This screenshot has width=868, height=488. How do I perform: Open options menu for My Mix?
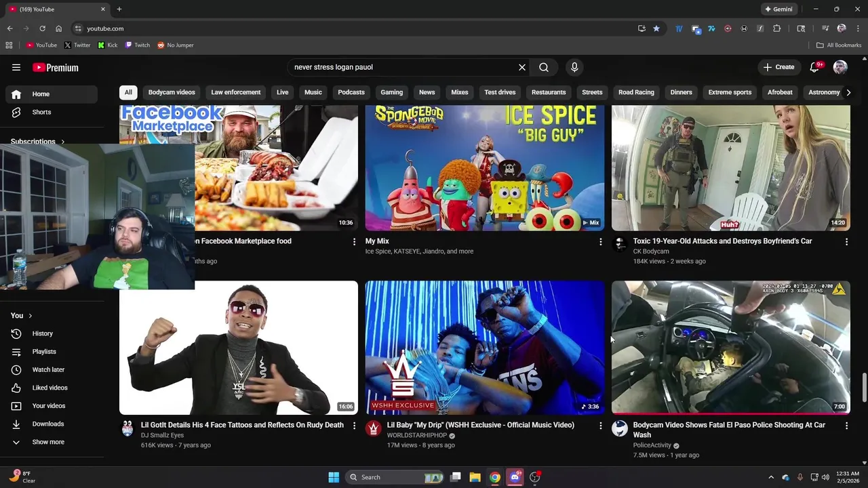[600, 241]
